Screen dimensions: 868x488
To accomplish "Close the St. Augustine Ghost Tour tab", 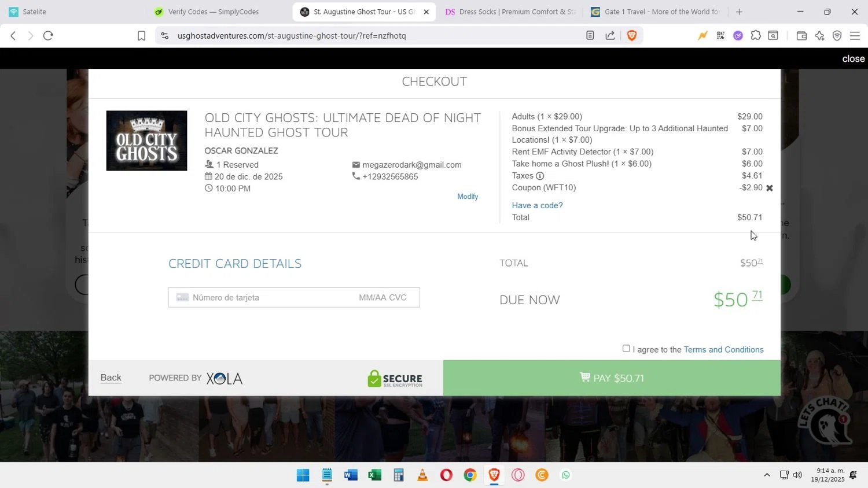I will click(x=426, y=12).
